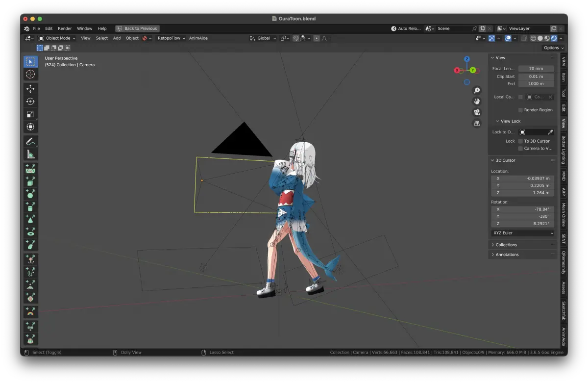Open the Global orientation dropdown

click(x=263, y=38)
